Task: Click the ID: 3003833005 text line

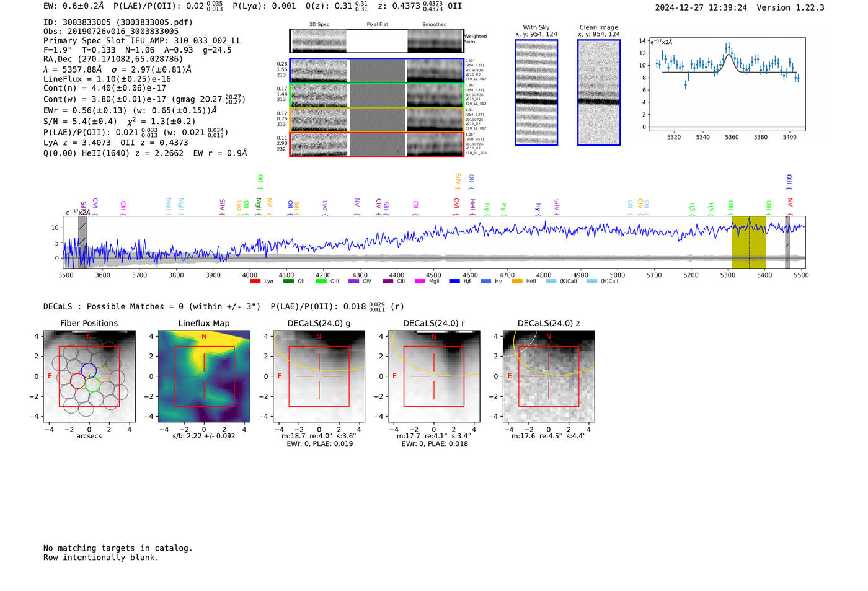Action: 118,22
